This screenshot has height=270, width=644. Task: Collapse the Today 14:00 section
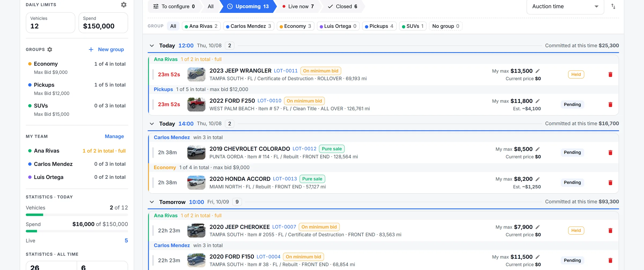[x=152, y=124]
